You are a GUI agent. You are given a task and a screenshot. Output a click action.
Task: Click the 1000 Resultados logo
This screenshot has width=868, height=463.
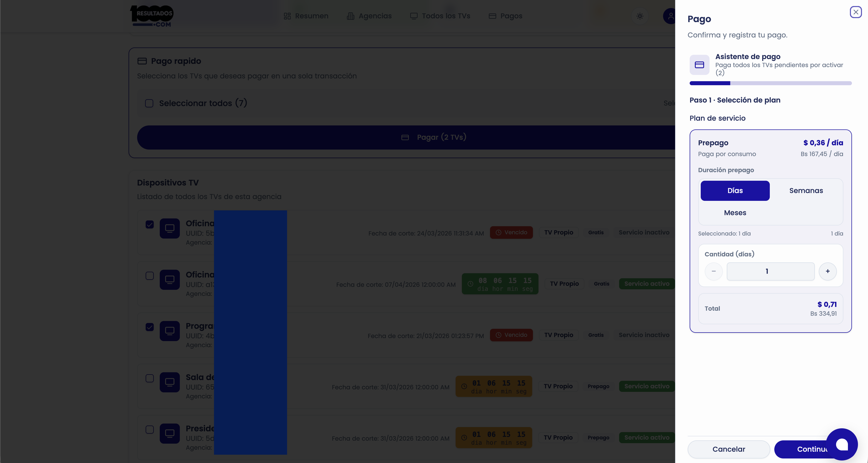pos(152,16)
